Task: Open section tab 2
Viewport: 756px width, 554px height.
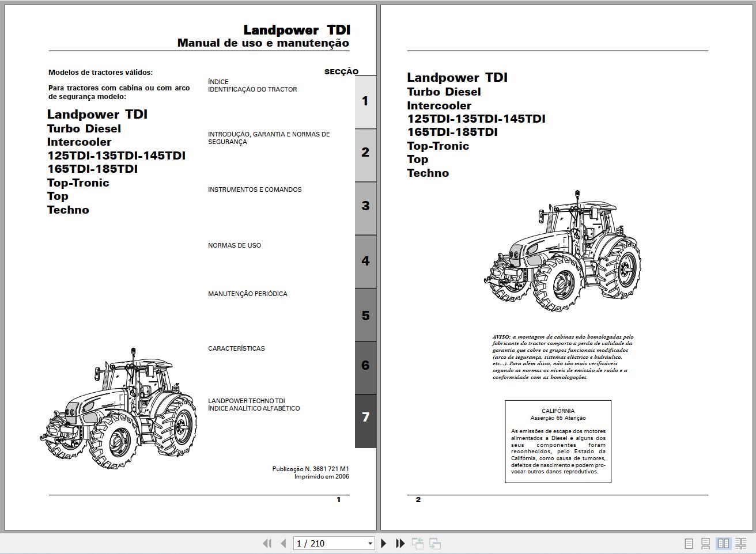Action: [365, 154]
